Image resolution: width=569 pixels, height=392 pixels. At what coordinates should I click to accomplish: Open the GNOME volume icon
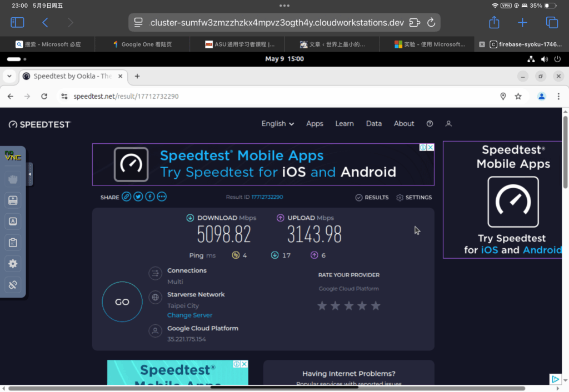(x=545, y=59)
